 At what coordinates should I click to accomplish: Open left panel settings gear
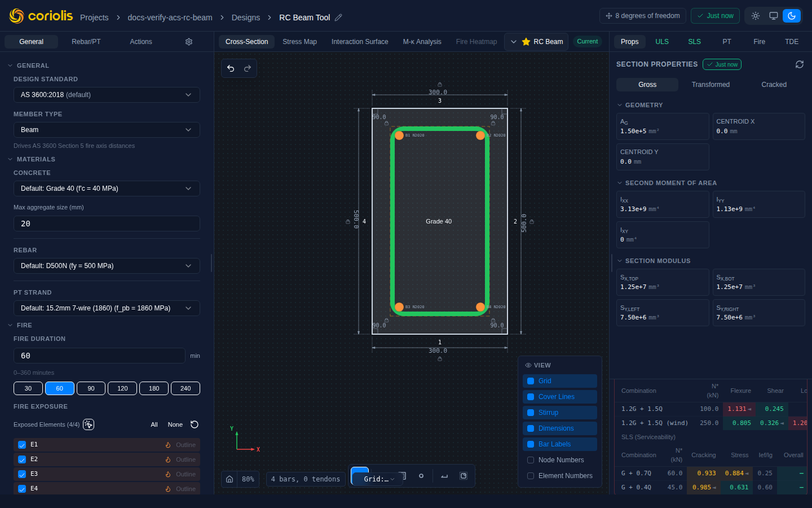click(189, 42)
